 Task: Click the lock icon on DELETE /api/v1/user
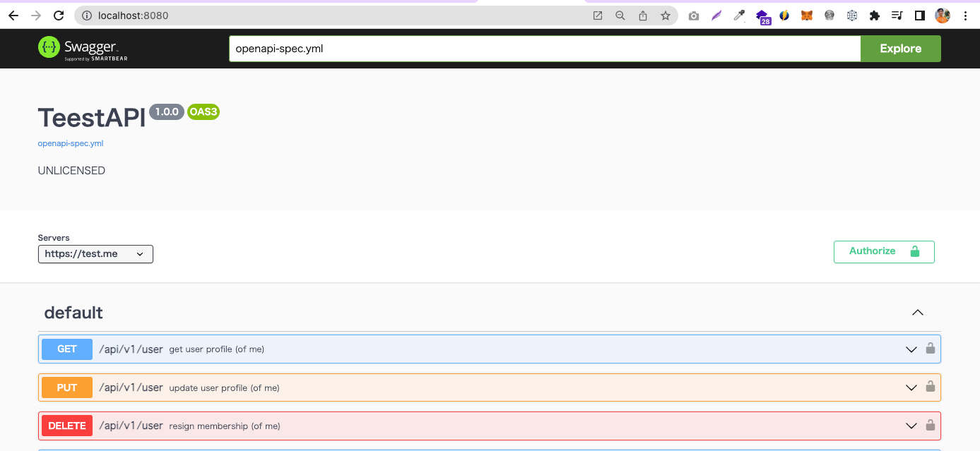(931, 425)
